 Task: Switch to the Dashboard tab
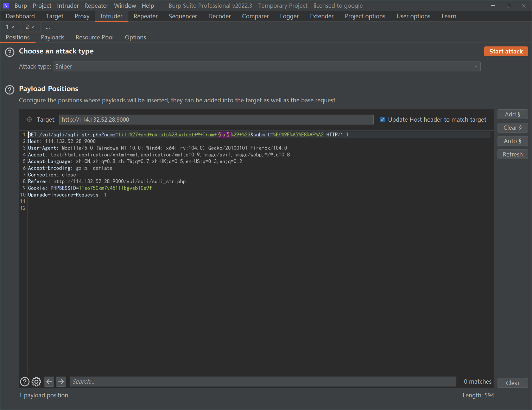(x=20, y=16)
